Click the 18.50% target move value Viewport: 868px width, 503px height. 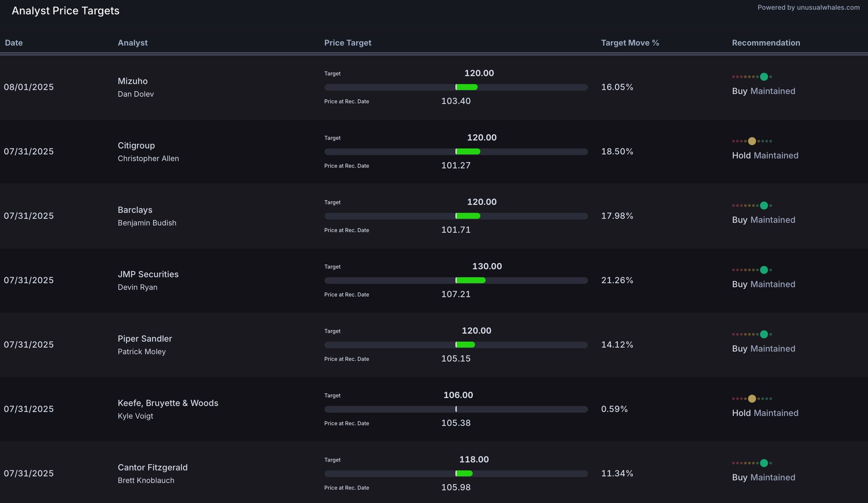click(617, 152)
